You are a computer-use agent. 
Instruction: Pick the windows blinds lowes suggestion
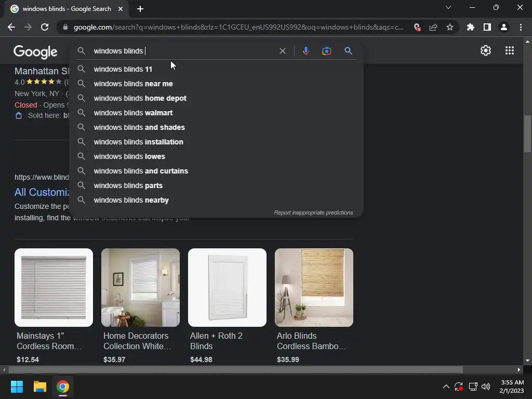pyautogui.click(x=216, y=157)
